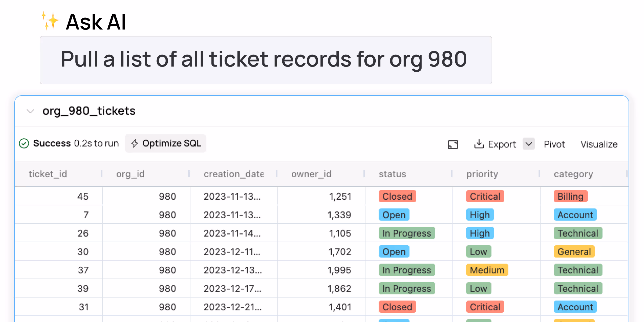Select the ticket_id column header

(x=48, y=174)
